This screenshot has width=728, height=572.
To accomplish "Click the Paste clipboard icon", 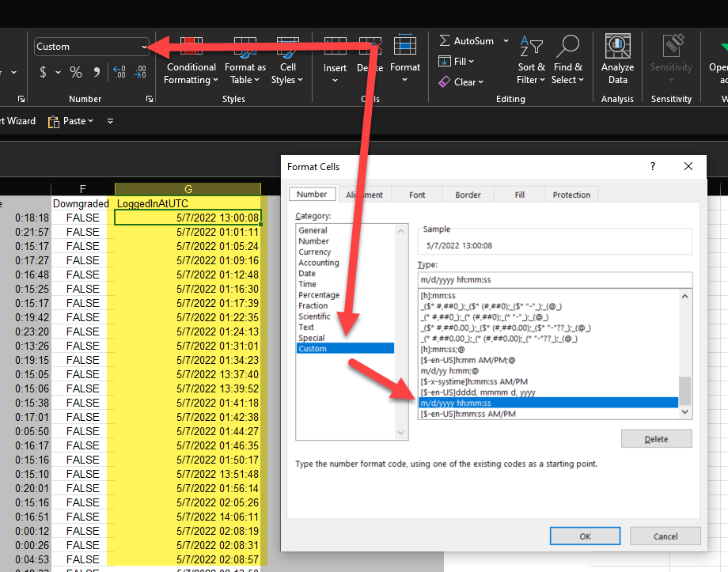I will [54, 122].
